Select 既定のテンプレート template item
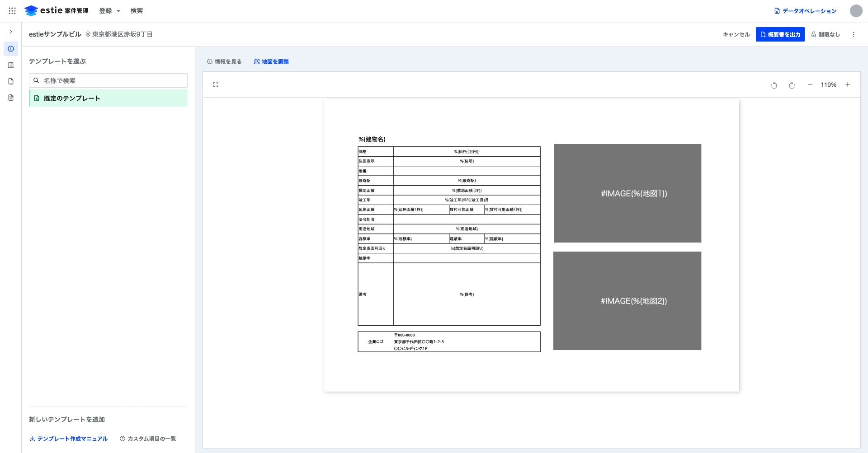Screen dimensions: 868x453 point(108,98)
